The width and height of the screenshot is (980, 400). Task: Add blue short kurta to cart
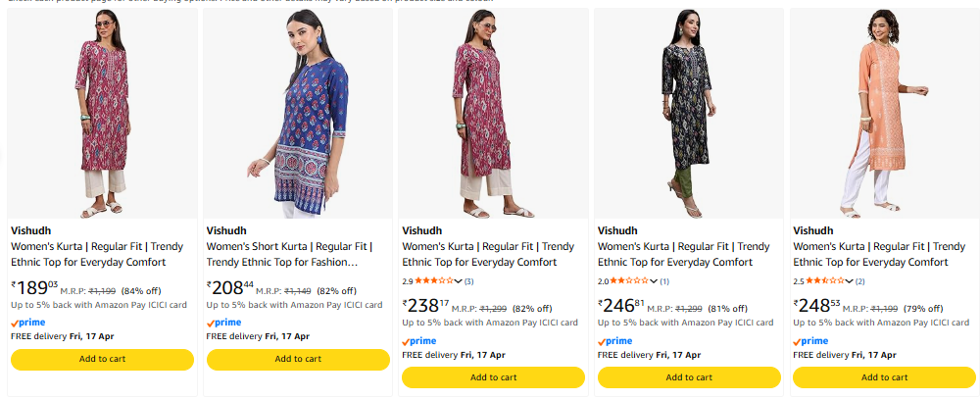(x=297, y=359)
